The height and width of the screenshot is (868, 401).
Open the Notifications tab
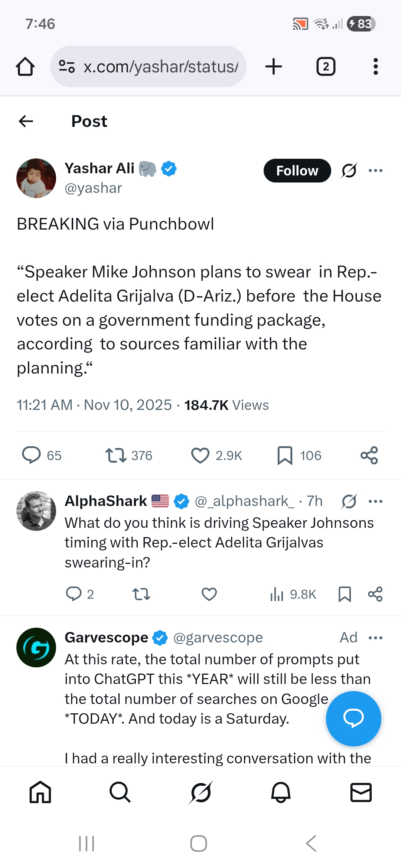(x=281, y=792)
